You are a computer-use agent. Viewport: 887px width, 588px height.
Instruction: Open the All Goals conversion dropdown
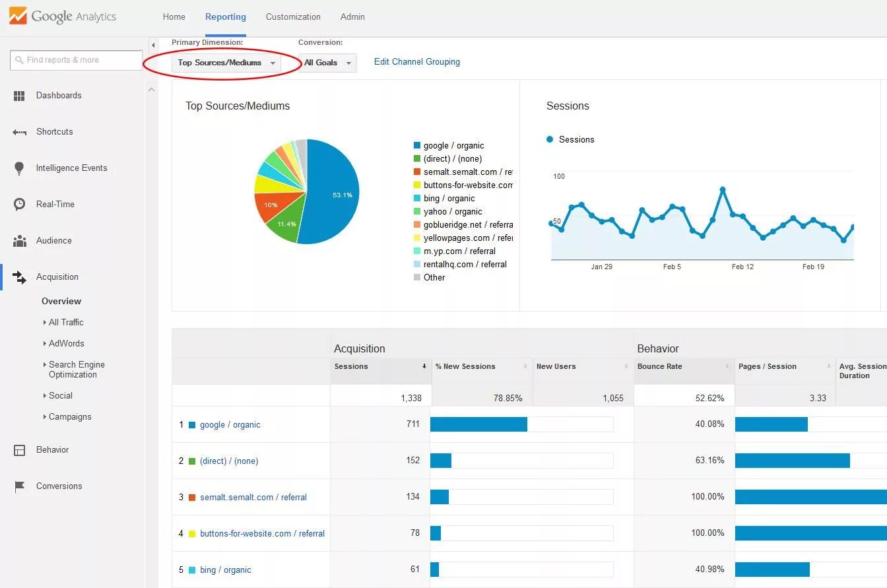pyautogui.click(x=327, y=63)
